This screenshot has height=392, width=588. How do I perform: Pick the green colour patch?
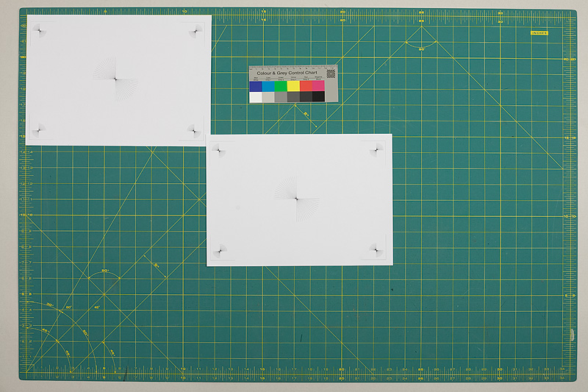click(x=280, y=85)
